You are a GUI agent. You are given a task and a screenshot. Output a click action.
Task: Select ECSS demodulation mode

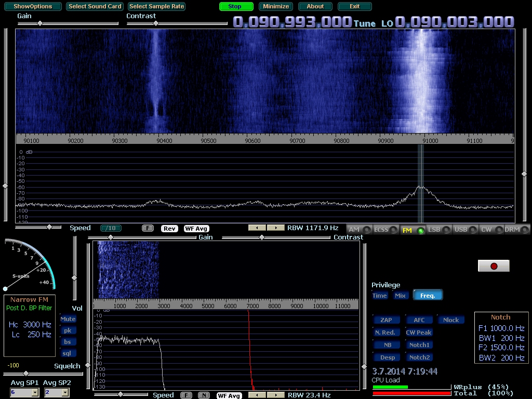click(385, 230)
